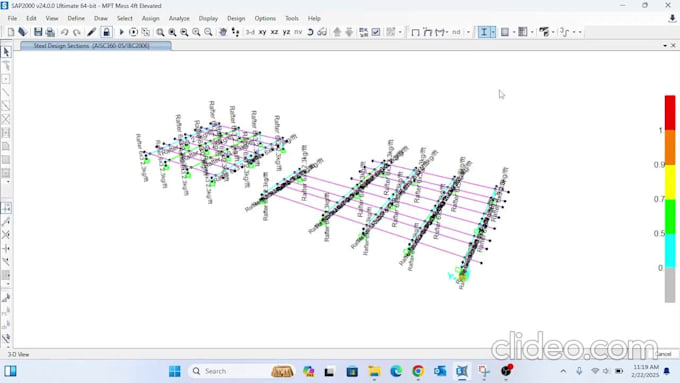Screen dimensions: 680x383
Task: Click the rotate 3D view icon
Action: (x=310, y=32)
